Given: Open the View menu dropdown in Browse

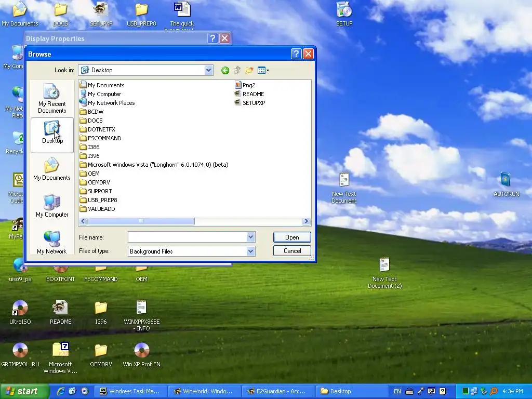Looking at the screenshot, I should tap(263, 70).
